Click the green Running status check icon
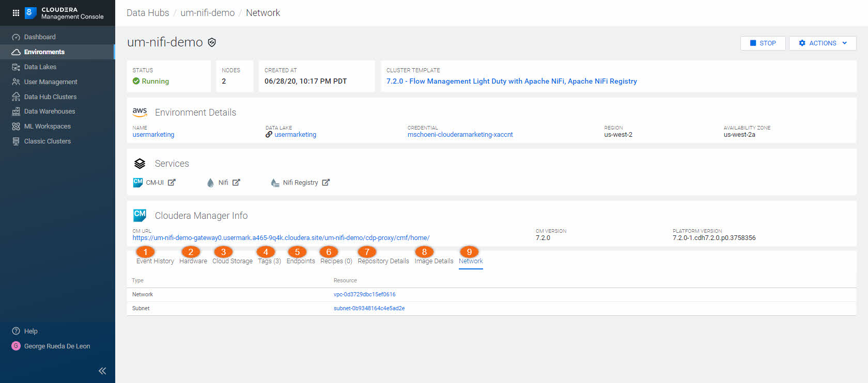The height and width of the screenshot is (383, 868). click(136, 82)
